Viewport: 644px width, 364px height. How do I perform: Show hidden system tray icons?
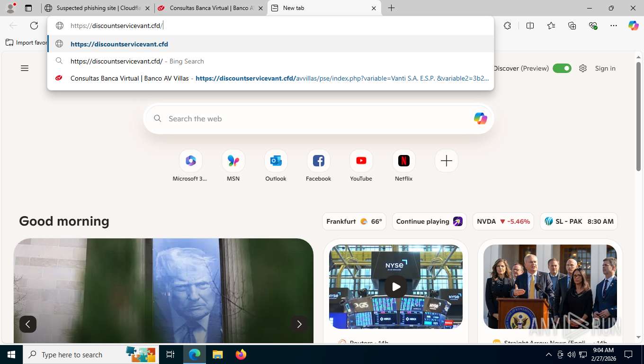tap(549, 355)
